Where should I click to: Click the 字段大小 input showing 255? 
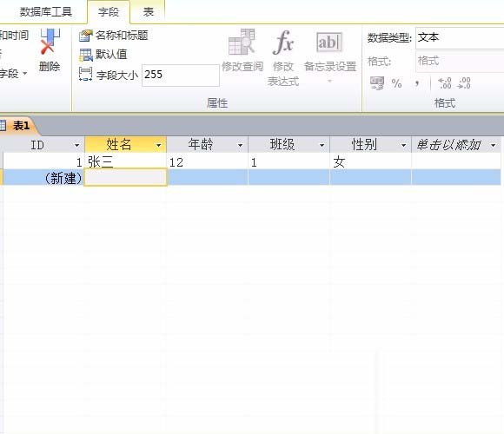coord(181,76)
